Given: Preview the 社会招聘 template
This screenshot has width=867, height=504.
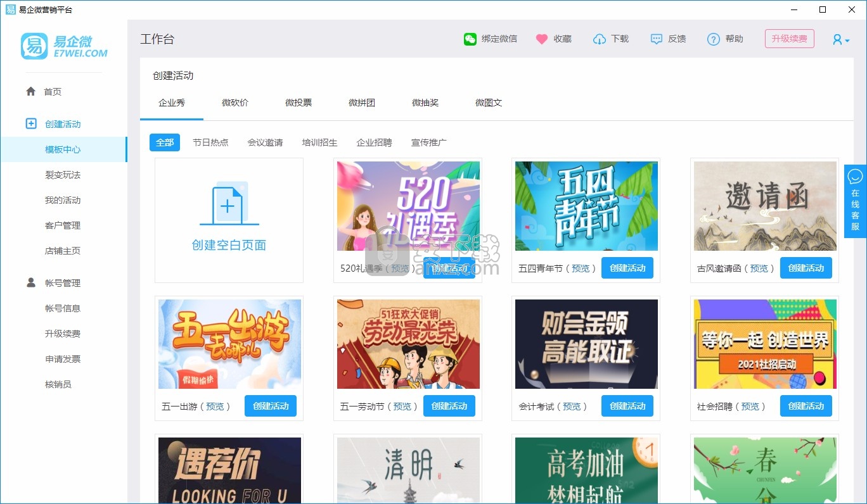Looking at the screenshot, I should [750, 406].
